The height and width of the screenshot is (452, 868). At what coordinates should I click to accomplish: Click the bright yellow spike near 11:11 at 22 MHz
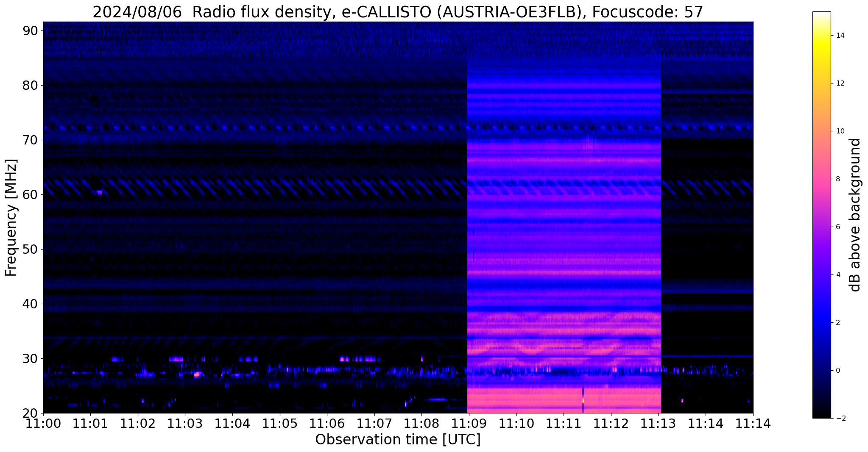(x=583, y=400)
